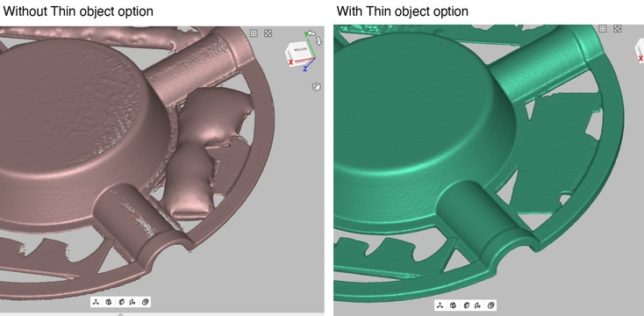644x316 pixels.
Task: Click the partially visible view cube in the green viewport
Action: tap(640, 51)
